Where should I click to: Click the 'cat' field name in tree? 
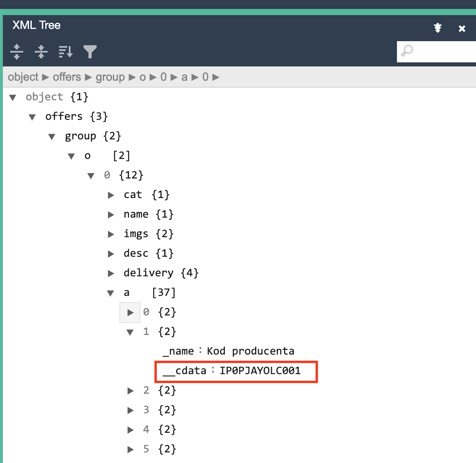(133, 194)
